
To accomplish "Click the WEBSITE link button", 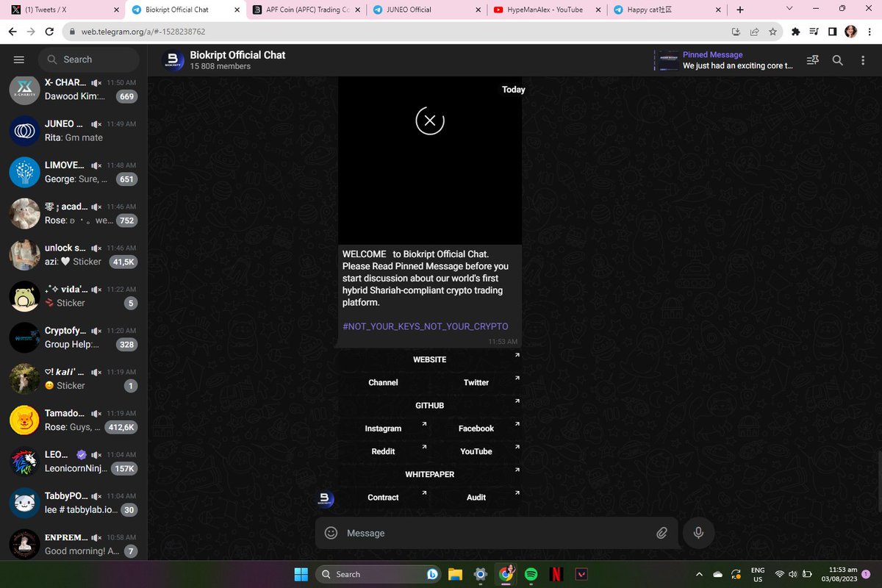I will [430, 359].
